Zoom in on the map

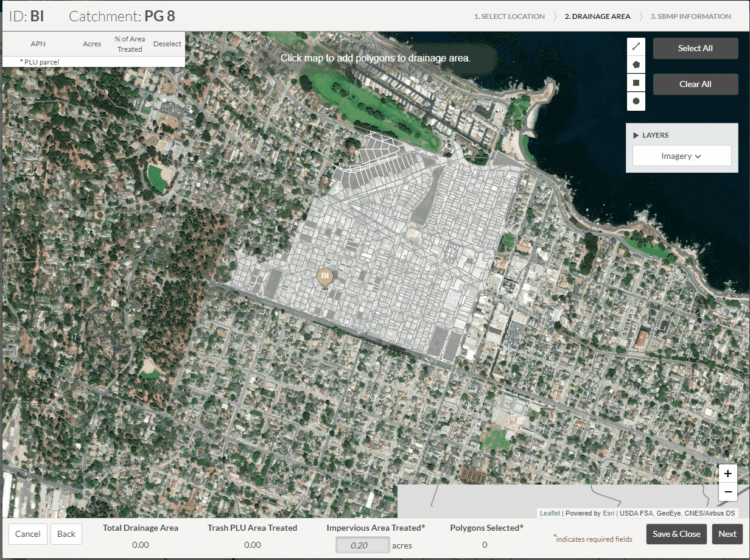pyautogui.click(x=728, y=474)
